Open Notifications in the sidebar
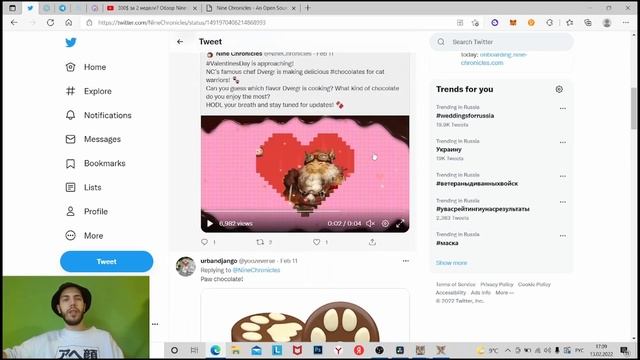 (x=98, y=115)
